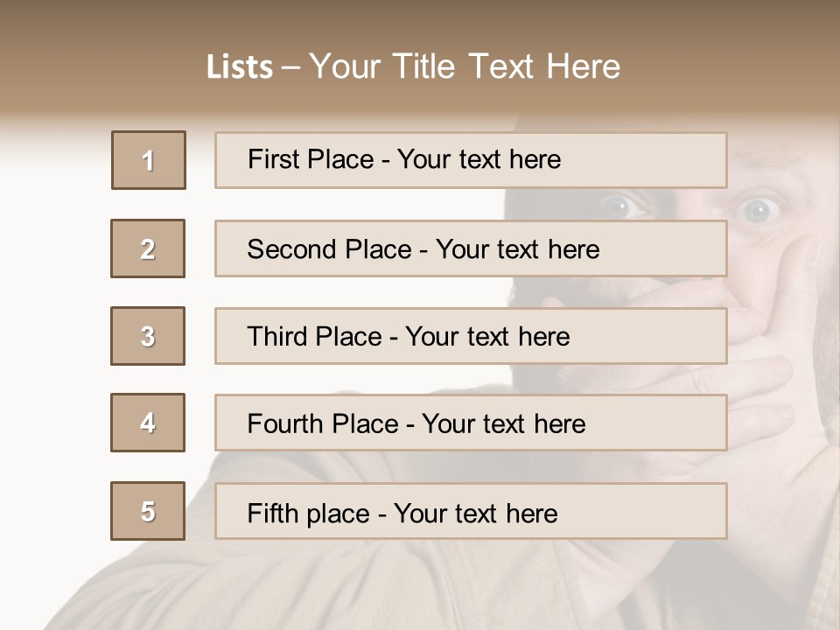The width and height of the screenshot is (840, 630).
Task: Click the Fifth place text bar
Action: (471, 511)
